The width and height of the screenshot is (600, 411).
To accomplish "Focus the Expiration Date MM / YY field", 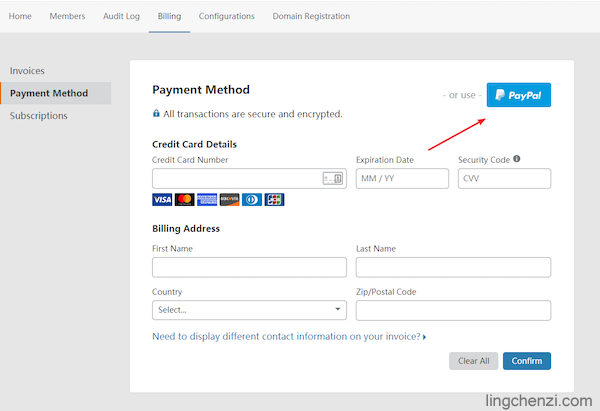I will point(402,178).
